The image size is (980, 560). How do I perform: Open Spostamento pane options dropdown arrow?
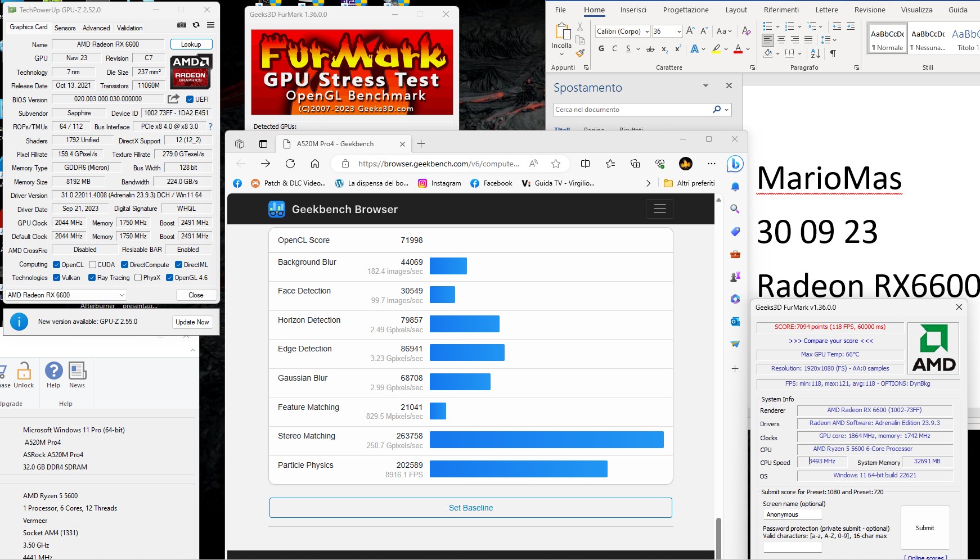705,85
